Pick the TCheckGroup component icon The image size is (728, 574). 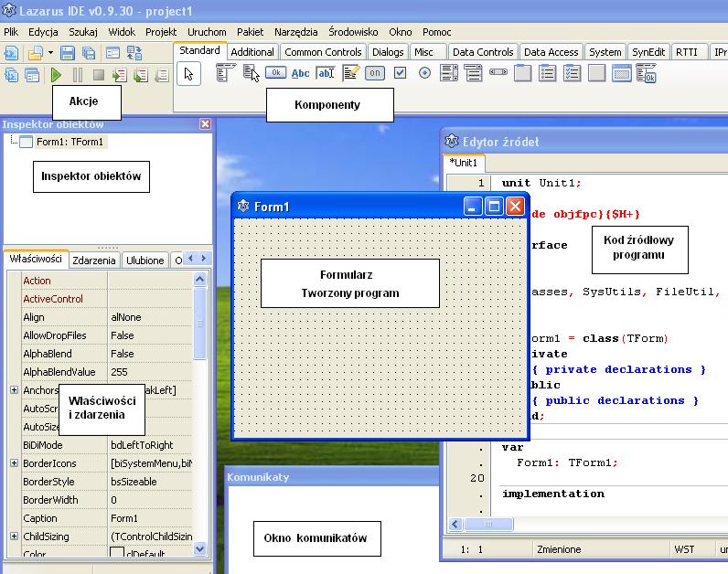click(572, 73)
